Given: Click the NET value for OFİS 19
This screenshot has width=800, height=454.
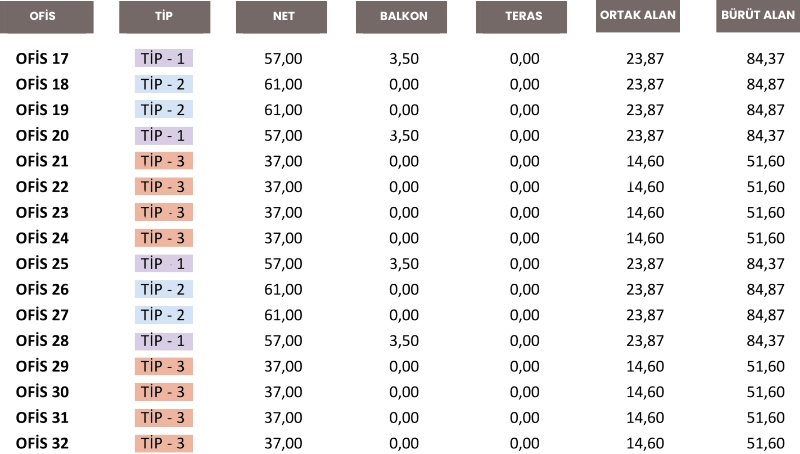Looking at the screenshot, I should click(283, 110).
